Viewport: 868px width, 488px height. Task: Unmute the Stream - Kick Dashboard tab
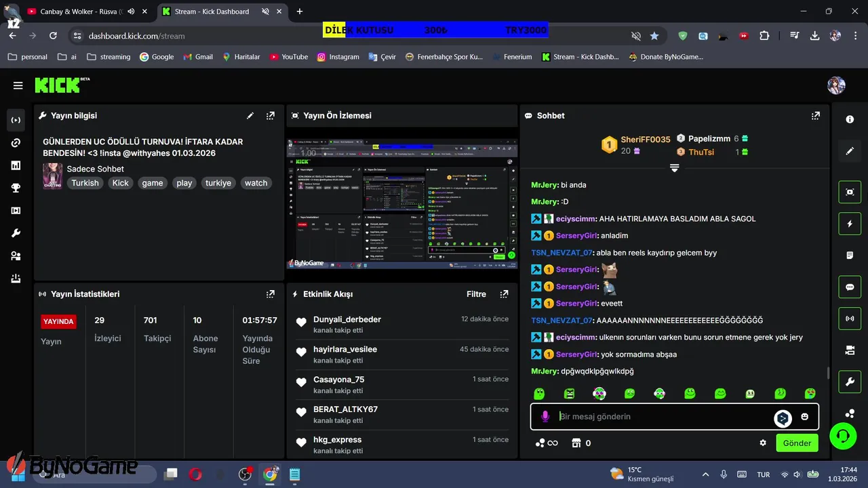(x=266, y=12)
